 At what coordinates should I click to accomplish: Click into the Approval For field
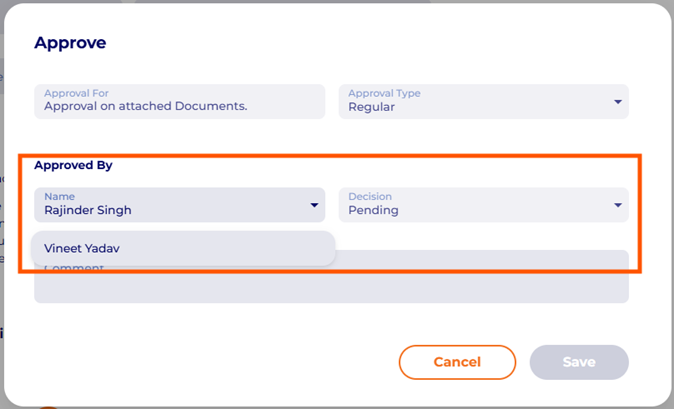(180, 101)
